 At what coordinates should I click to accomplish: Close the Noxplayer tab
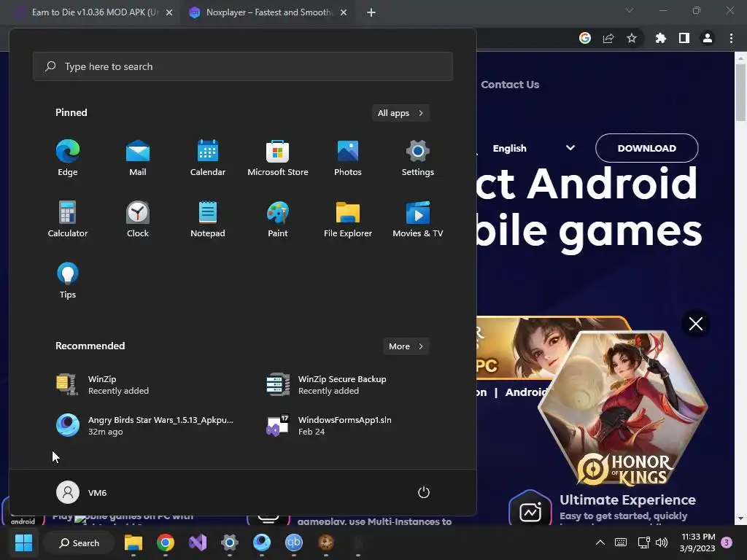click(344, 12)
